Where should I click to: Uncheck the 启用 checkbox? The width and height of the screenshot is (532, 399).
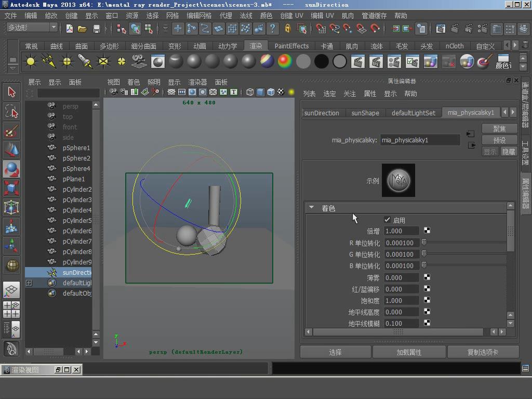coord(387,220)
